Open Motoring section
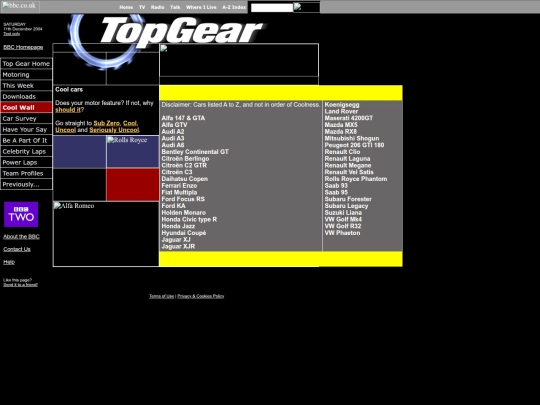Image resolution: width=540 pixels, height=405 pixels. click(x=26, y=75)
